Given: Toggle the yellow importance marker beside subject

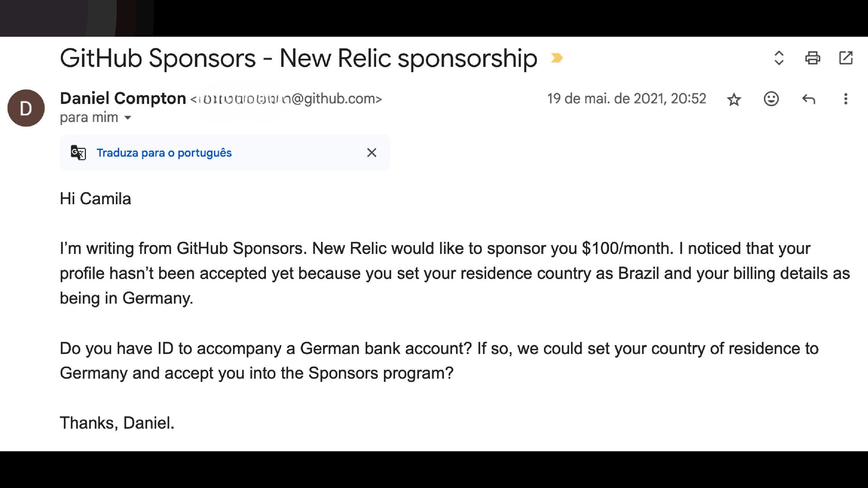Looking at the screenshot, I should pyautogui.click(x=557, y=58).
